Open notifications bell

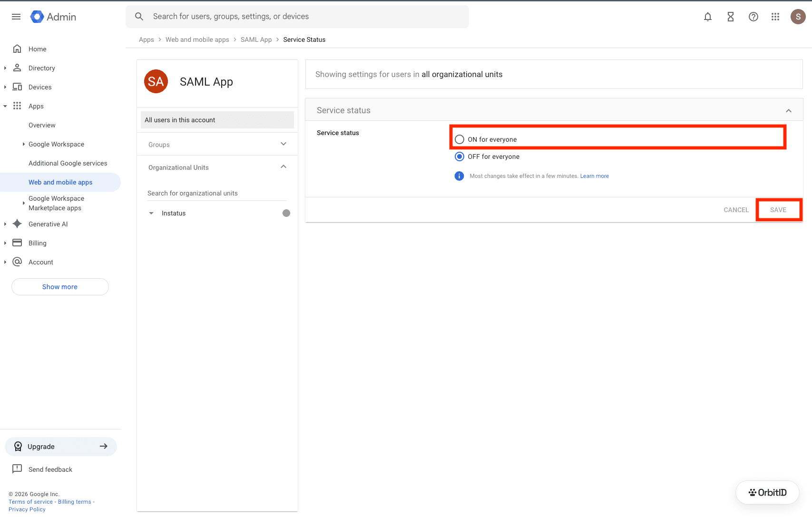click(x=708, y=17)
